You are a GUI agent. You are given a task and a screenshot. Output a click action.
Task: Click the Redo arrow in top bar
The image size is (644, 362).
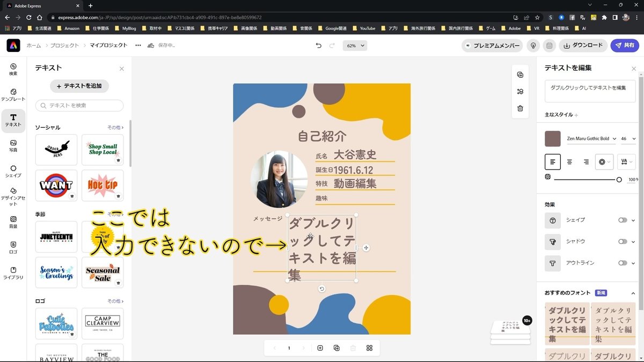332,46
